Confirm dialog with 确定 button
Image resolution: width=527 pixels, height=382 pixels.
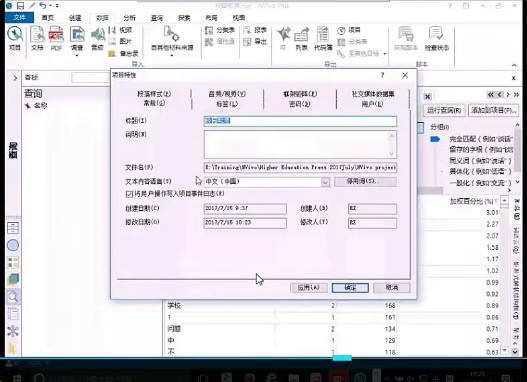(x=350, y=288)
